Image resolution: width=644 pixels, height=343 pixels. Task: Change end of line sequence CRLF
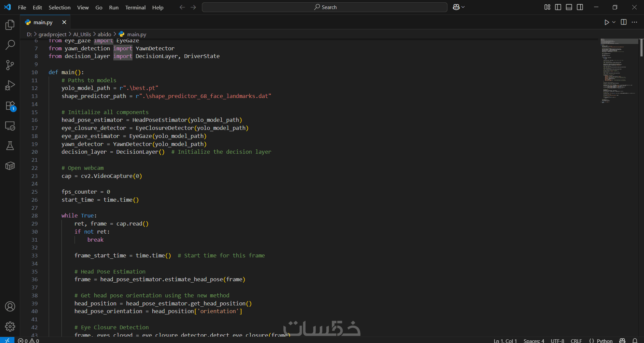(576, 340)
